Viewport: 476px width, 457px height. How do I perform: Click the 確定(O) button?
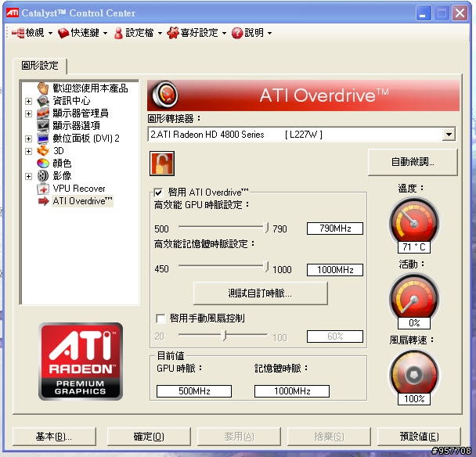point(149,437)
